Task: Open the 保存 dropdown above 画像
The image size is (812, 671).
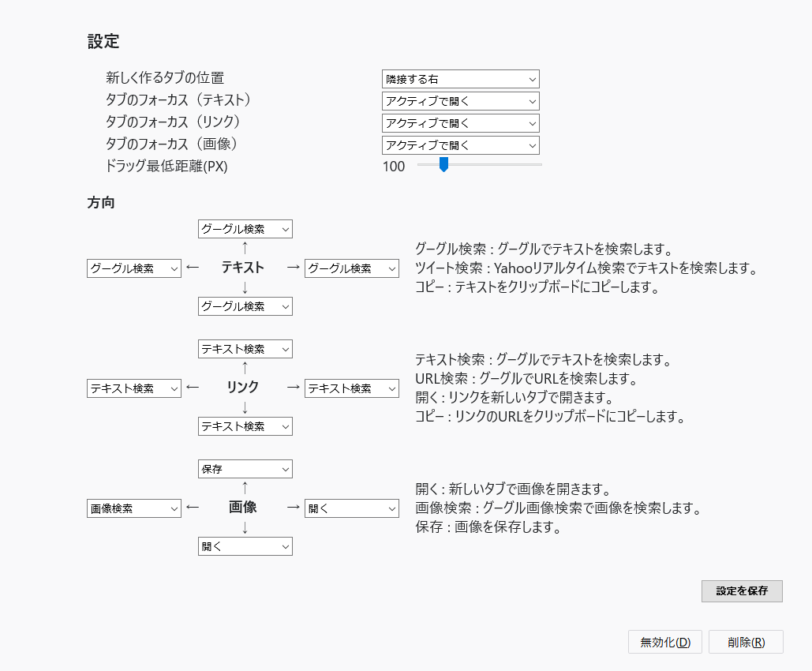Action: 245,469
